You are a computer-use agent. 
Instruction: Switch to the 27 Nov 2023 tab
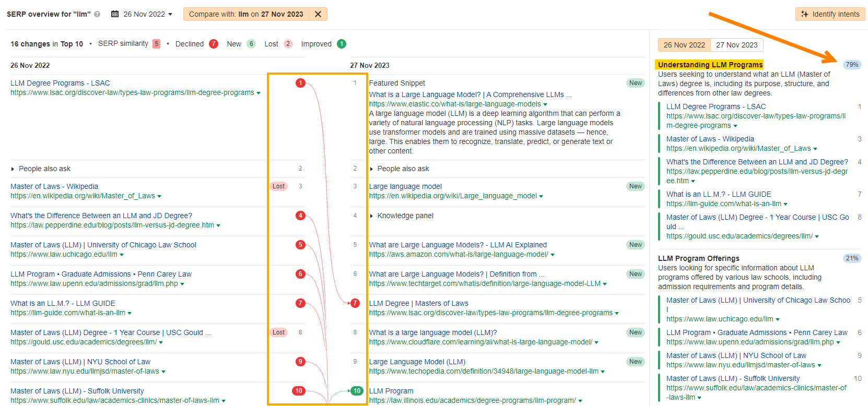click(736, 45)
